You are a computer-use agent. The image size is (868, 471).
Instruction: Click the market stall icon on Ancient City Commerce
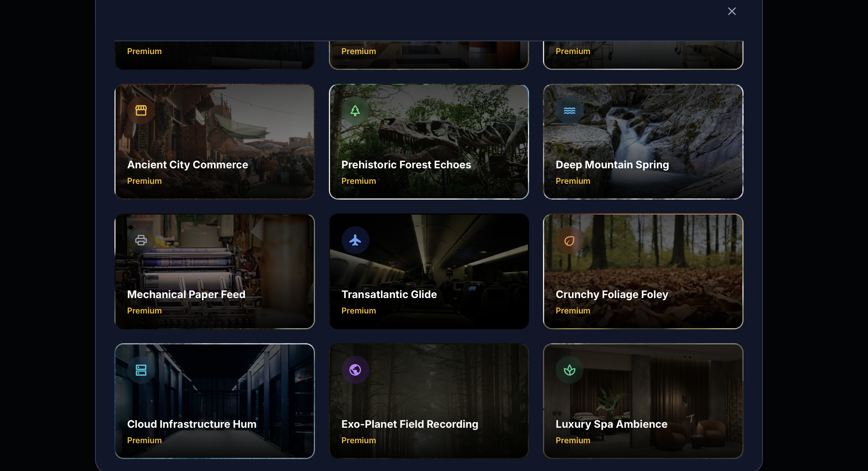(141, 110)
